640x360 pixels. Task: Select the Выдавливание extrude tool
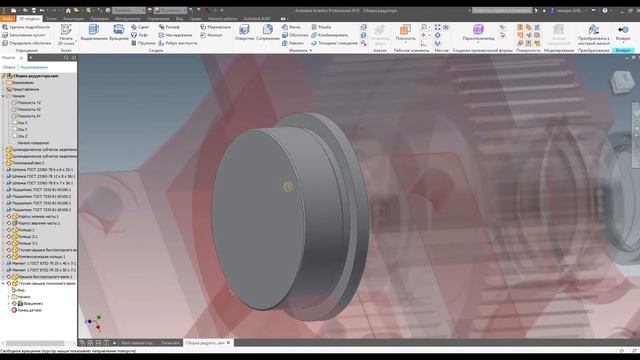click(94, 32)
